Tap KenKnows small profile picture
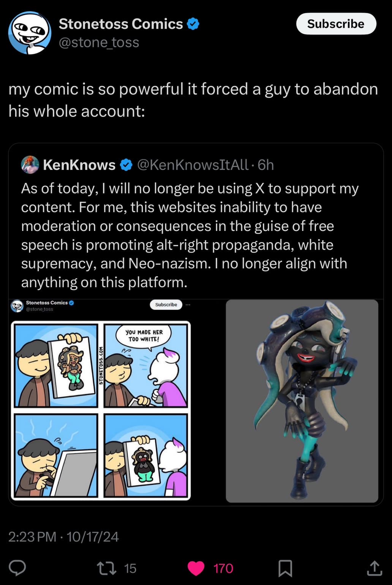This screenshot has width=392, height=585. tap(30, 165)
